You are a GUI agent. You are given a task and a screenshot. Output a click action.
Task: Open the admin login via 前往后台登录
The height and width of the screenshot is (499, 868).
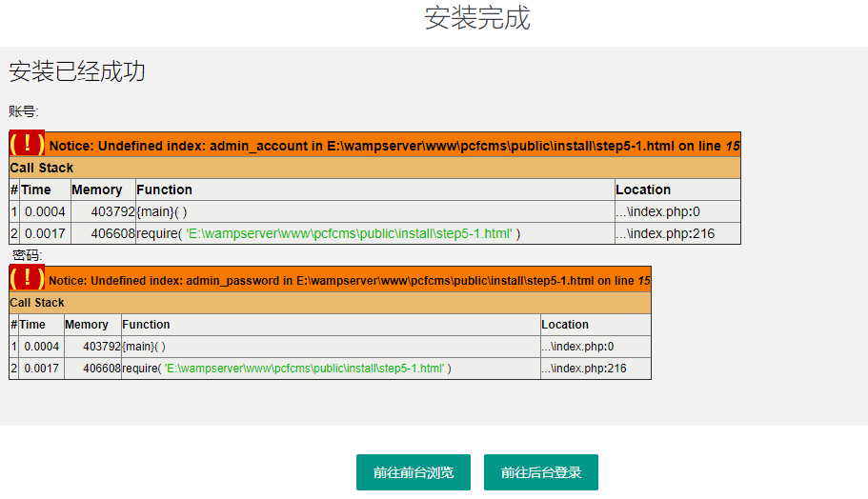click(x=540, y=472)
